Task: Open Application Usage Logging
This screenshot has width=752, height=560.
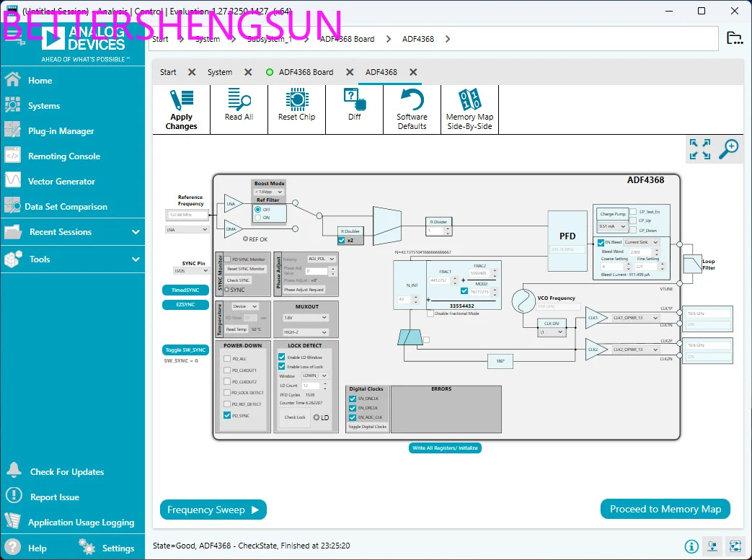Action: point(81,523)
